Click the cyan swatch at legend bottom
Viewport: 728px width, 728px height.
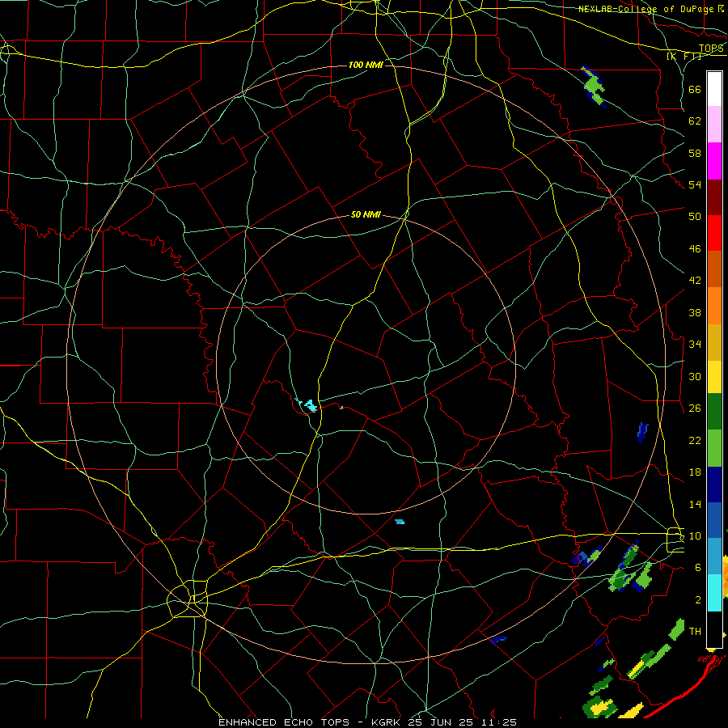pos(714,593)
